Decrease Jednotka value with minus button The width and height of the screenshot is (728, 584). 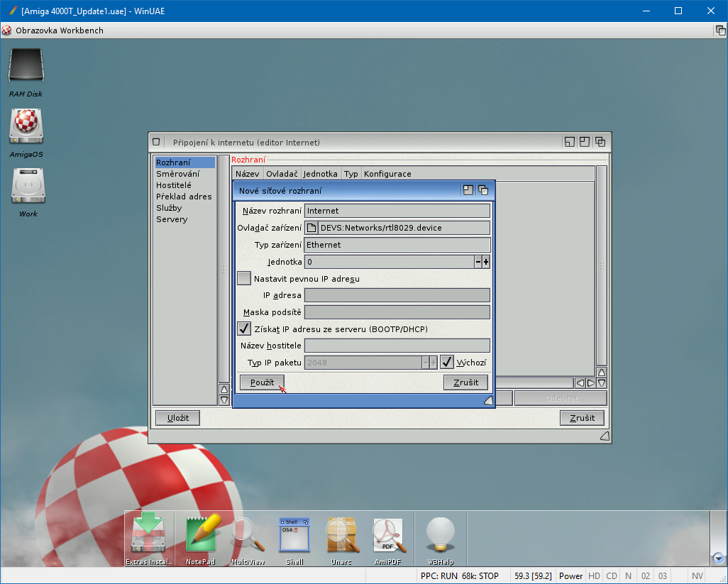(478, 262)
